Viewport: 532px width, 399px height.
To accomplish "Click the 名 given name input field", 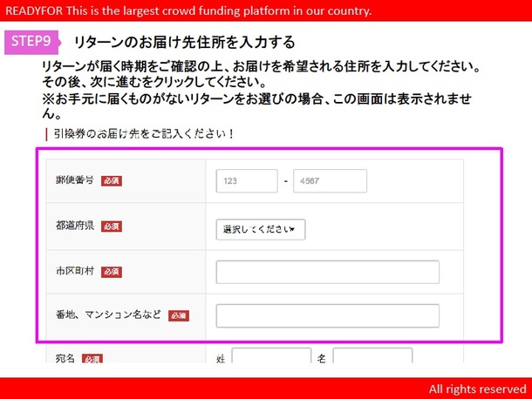I will coord(372,358).
